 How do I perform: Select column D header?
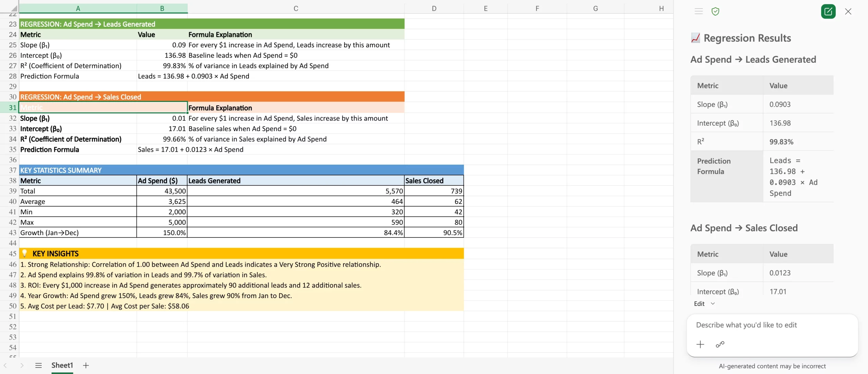tap(434, 8)
